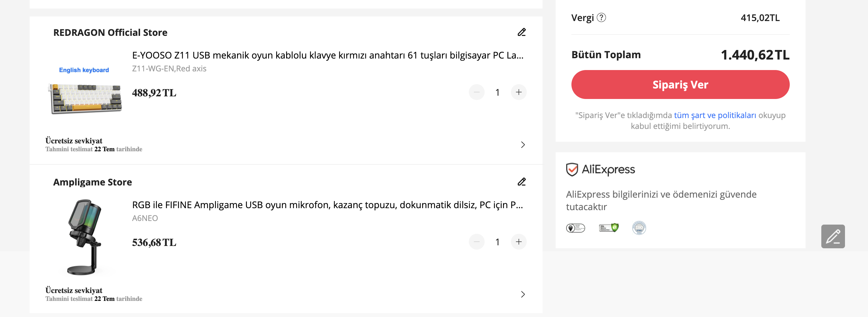Increase FIFINE microphone quantity
Screen dimensions: 868x317
pyautogui.click(x=518, y=242)
